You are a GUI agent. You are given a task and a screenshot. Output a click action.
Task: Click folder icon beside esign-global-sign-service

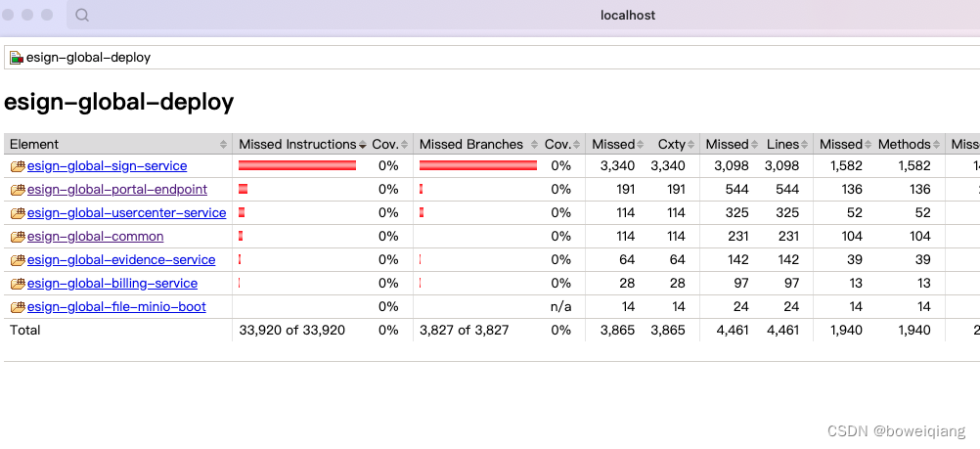18,166
